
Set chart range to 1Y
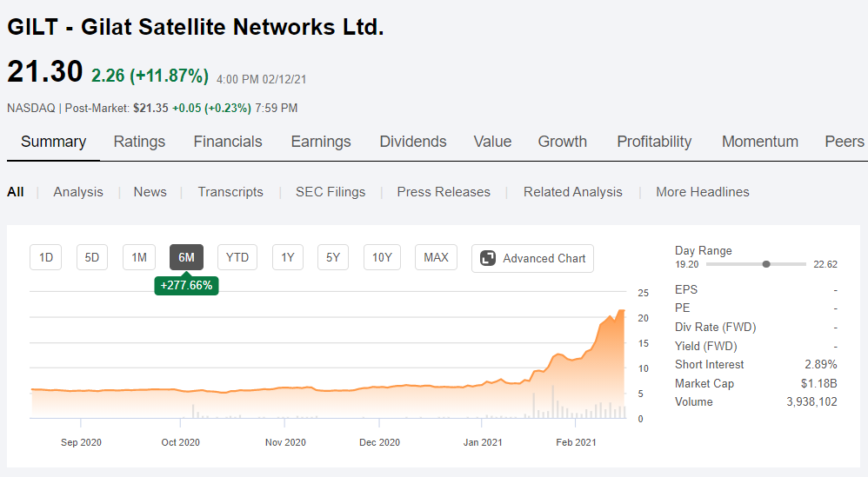pyautogui.click(x=288, y=257)
